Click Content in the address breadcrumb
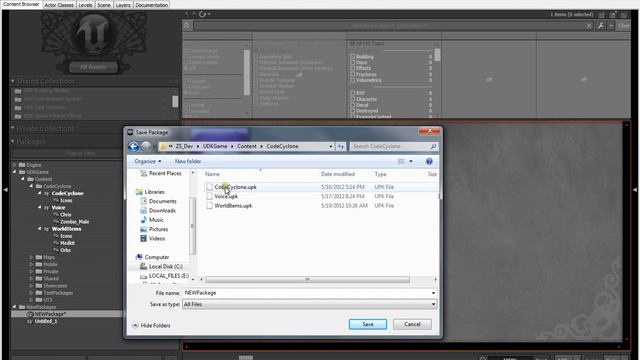The height and width of the screenshot is (360, 640). click(247, 146)
